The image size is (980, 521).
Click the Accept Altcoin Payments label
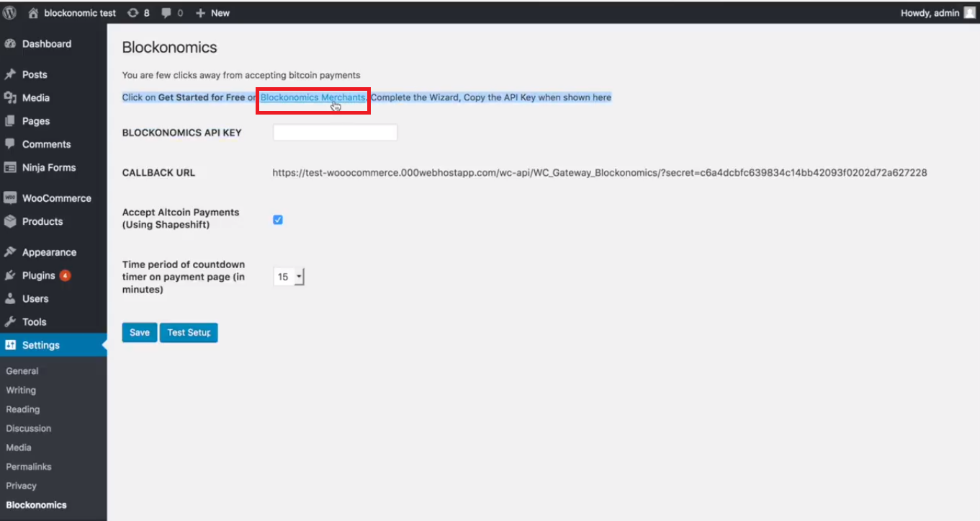point(181,218)
